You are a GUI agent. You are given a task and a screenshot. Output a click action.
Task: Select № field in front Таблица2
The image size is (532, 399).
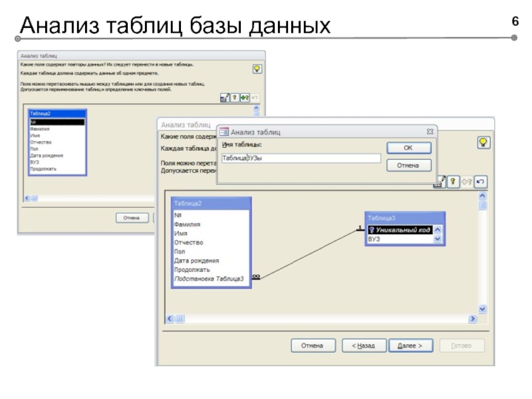click(x=211, y=215)
